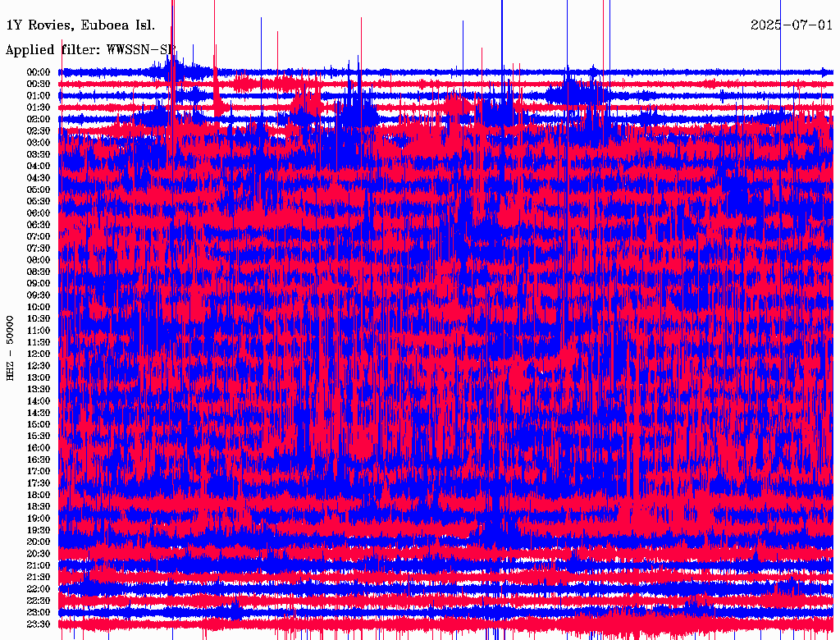Click the station title "1Y Rovies, Euboea Isl."
Image resolution: width=840 pixels, height=640 pixels.
point(80,25)
